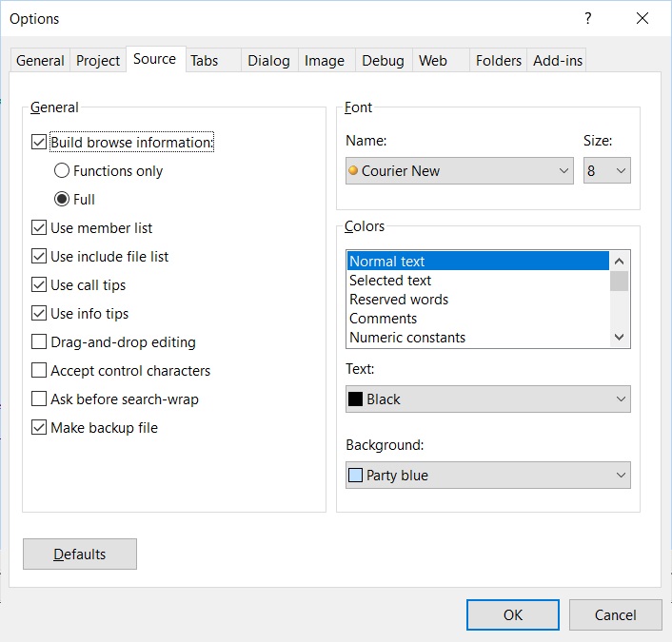Select Reserved words in Colors list
This screenshot has height=642, width=672.
click(x=478, y=299)
